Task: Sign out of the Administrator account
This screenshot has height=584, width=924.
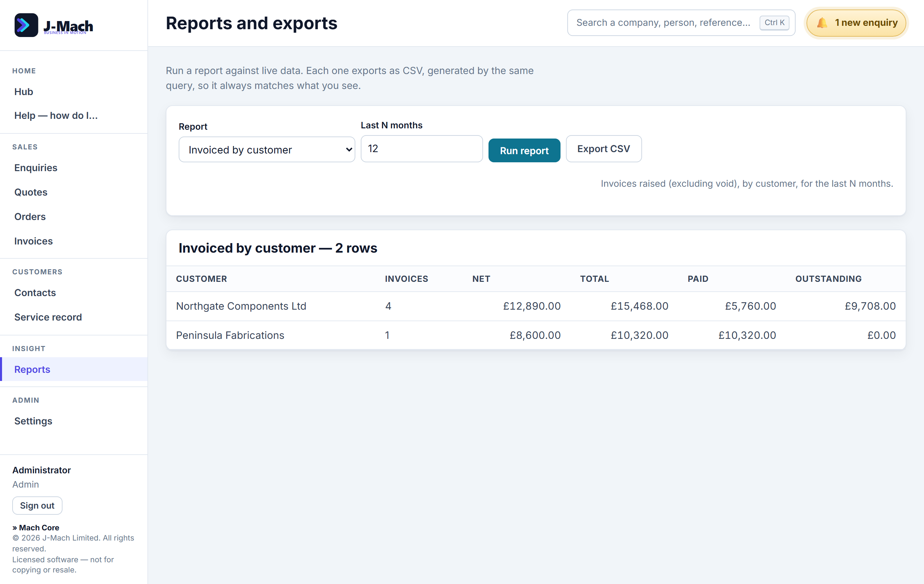Action: click(37, 505)
